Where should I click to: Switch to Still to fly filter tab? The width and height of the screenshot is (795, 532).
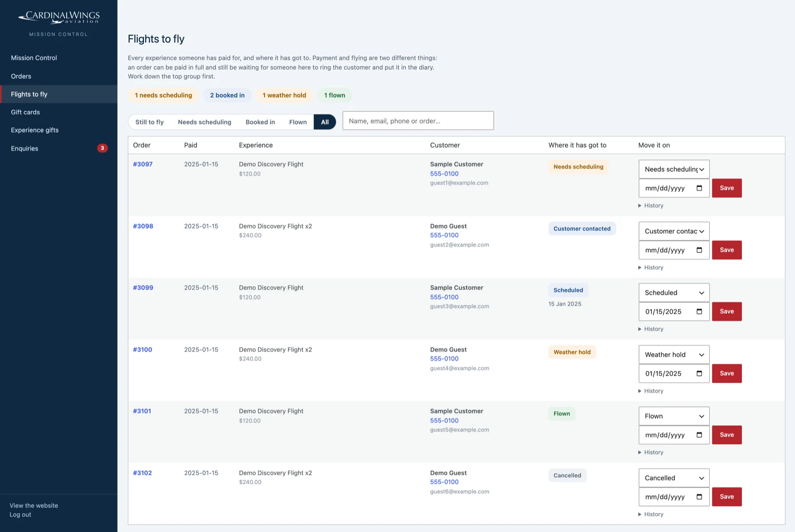click(149, 122)
